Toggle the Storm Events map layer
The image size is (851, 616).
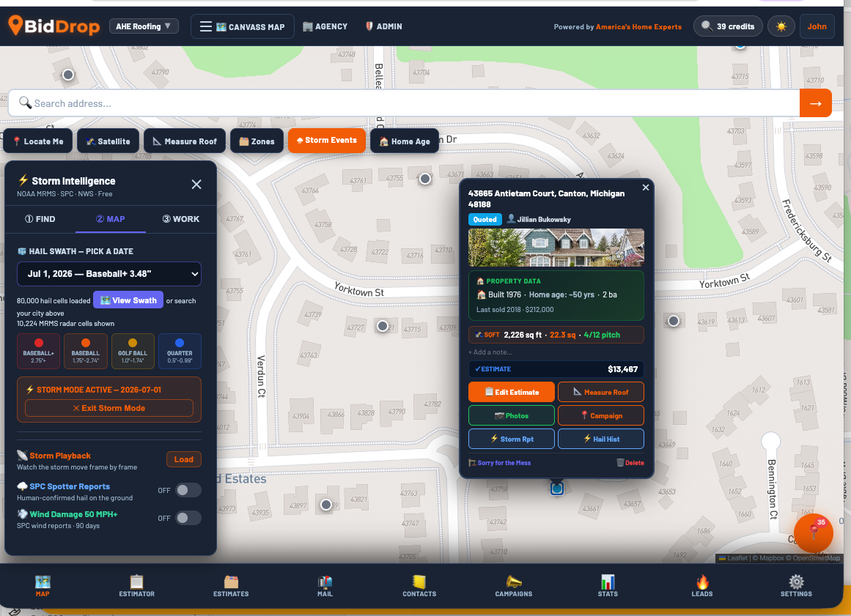pyautogui.click(x=327, y=141)
